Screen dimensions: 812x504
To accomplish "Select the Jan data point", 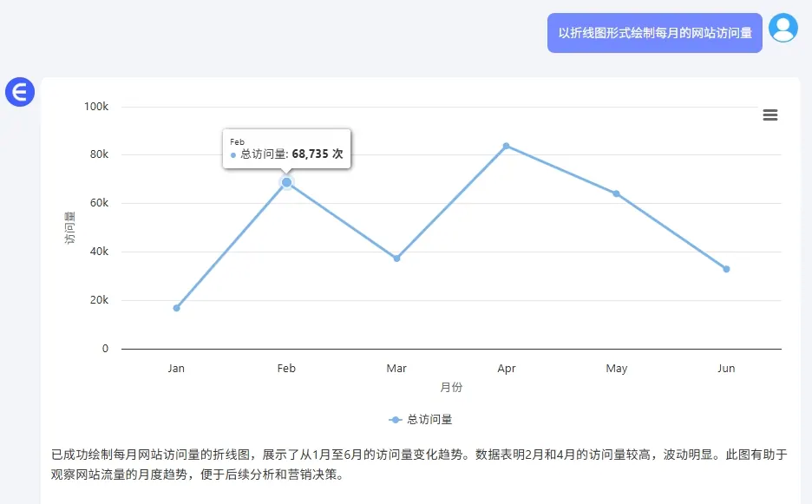I will pyautogui.click(x=177, y=308).
